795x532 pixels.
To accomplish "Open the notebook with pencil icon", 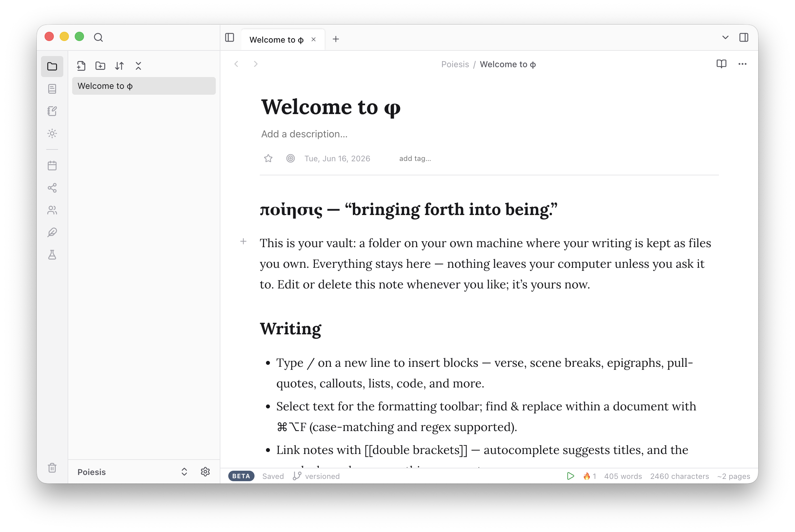I will click(52, 111).
